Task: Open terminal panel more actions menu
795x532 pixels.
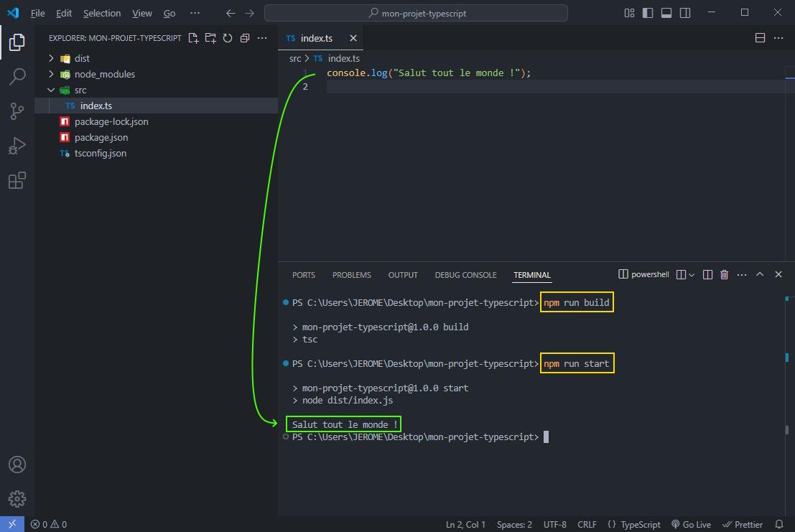Action: coord(742,274)
